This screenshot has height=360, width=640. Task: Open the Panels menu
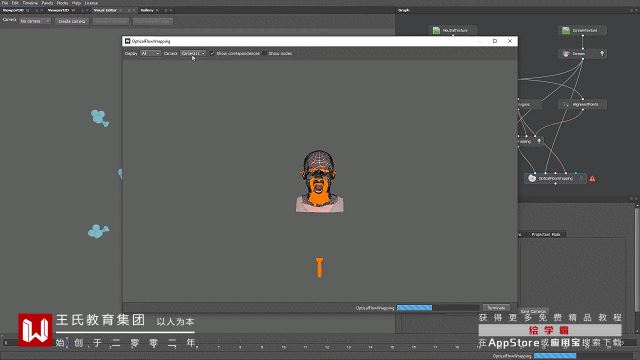tap(47, 3)
